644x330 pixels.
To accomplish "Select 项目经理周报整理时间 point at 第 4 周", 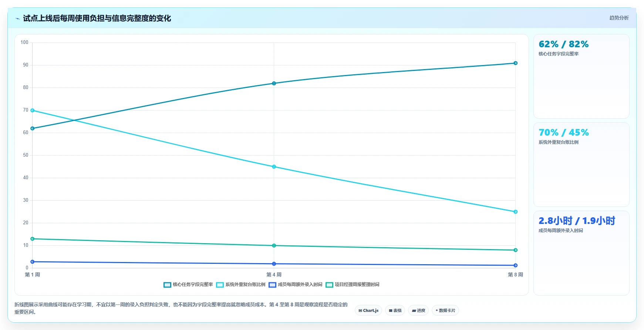I will [274, 246].
